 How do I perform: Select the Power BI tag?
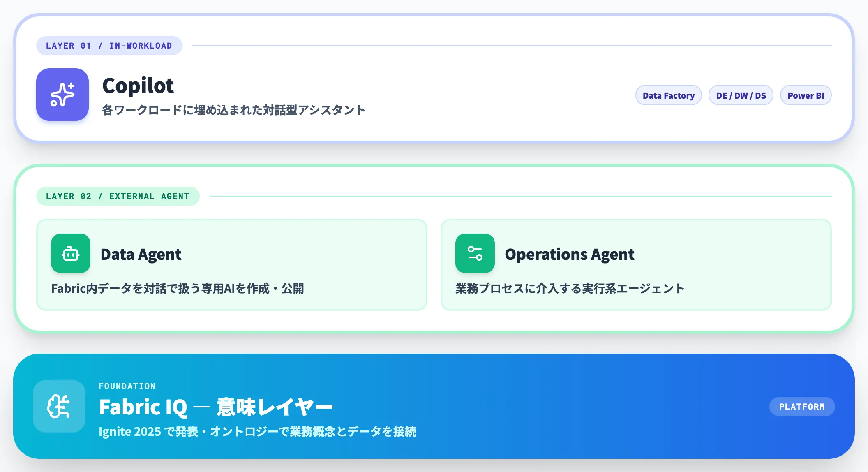(x=806, y=95)
